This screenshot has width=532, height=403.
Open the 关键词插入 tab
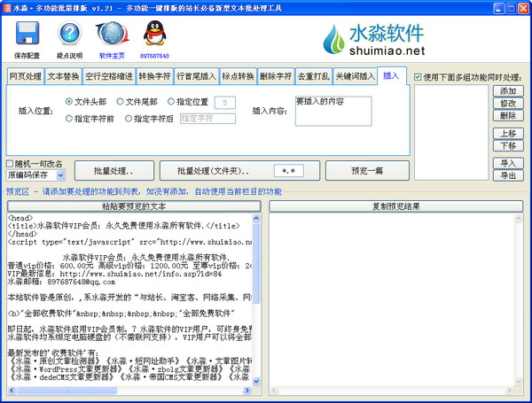coord(355,76)
